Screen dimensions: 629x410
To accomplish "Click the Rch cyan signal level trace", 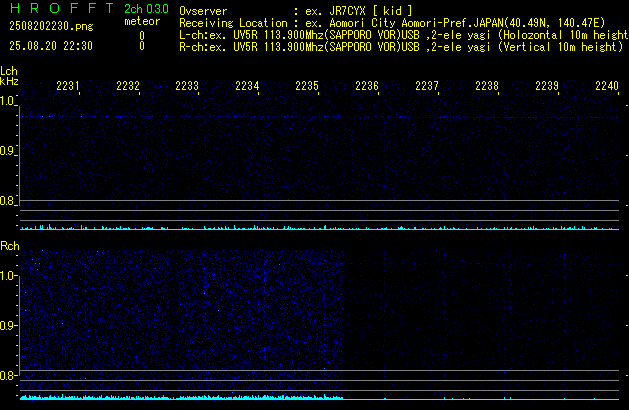I will [x=319, y=397].
